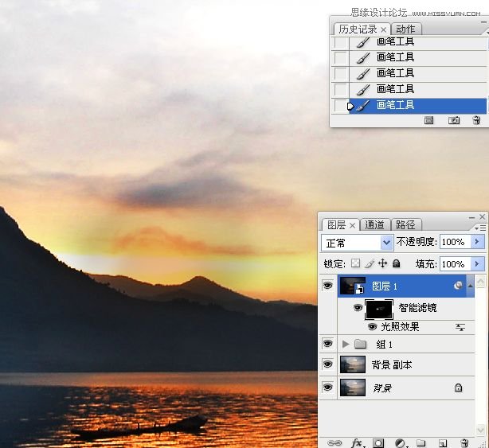Viewport: 489px width, 448px height.
Task: Click the 背景 layer thumbnail
Action: click(352, 388)
